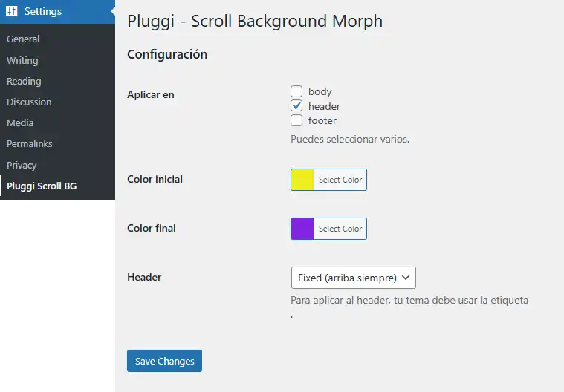Open the Header position dropdown
Image resolution: width=564 pixels, height=392 pixels.
(354, 278)
